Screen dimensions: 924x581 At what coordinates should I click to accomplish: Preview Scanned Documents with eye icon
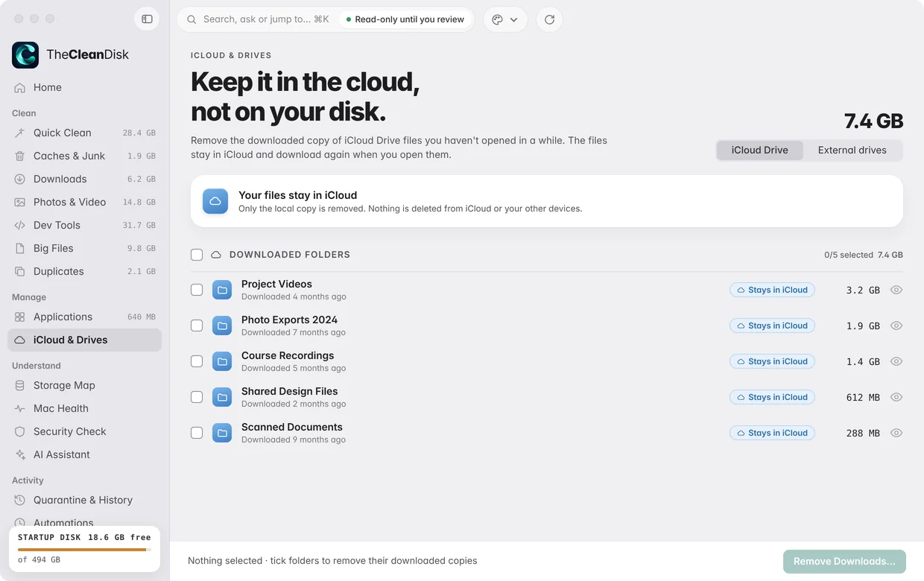click(x=896, y=433)
